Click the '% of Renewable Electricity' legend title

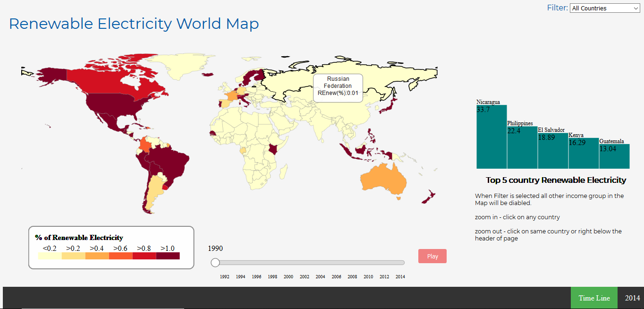coord(79,238)
